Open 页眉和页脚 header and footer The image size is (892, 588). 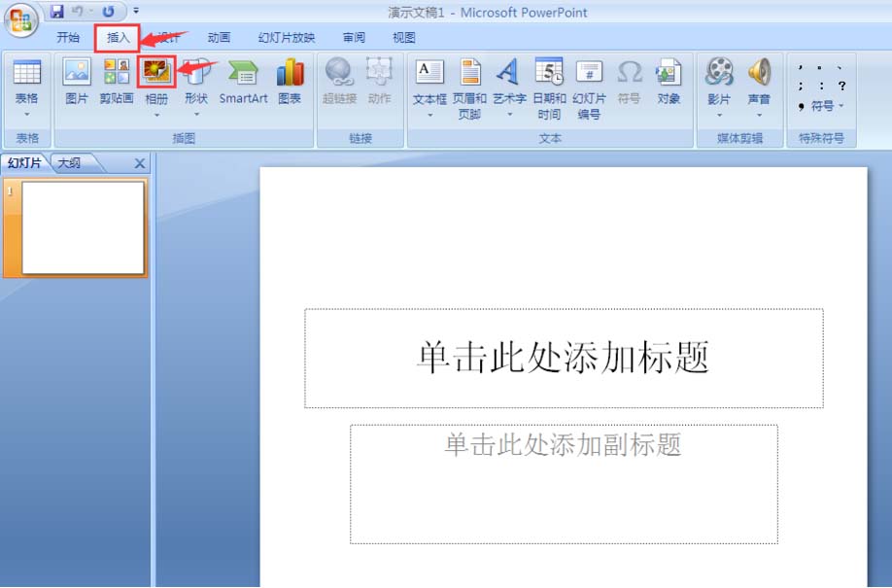pyautogui.click(x=470, y=88)
